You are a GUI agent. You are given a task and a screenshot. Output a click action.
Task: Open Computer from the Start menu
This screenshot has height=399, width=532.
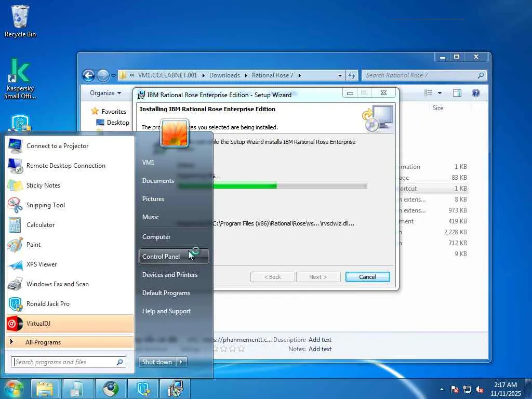[156, 237]
